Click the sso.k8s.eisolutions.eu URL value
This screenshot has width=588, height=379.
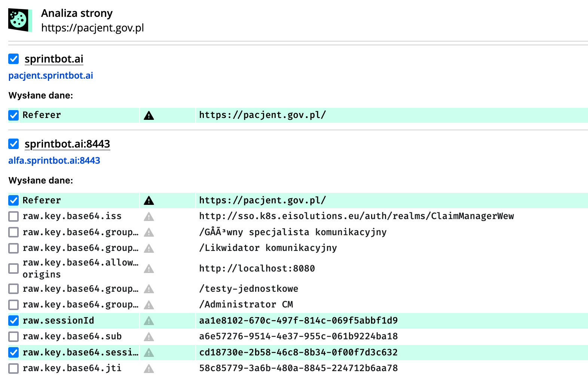coord(356,216)
